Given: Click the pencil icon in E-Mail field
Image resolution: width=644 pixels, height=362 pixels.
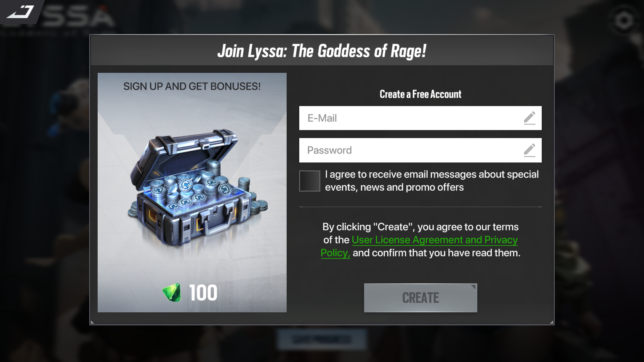Looking at the screenshot, I should pos(530,118).
